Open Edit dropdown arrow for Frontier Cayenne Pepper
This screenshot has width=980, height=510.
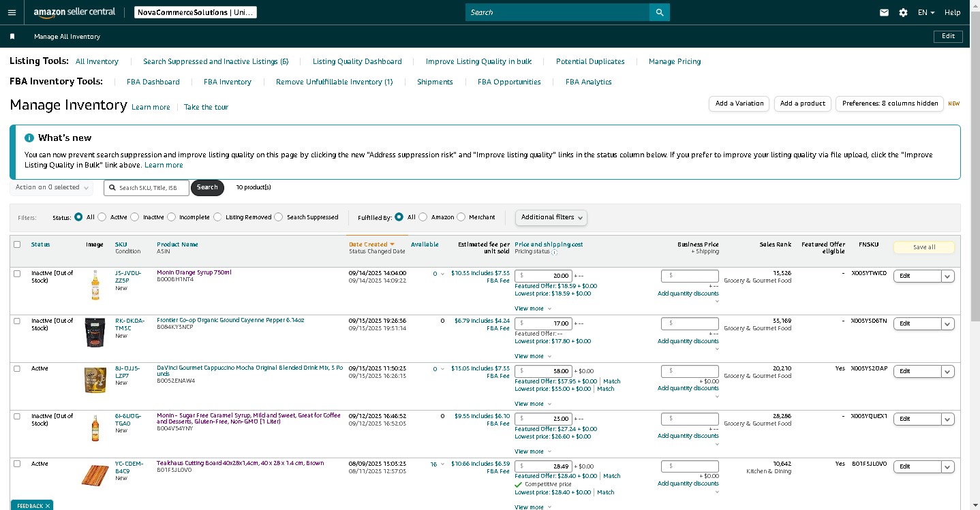point(947,323)
